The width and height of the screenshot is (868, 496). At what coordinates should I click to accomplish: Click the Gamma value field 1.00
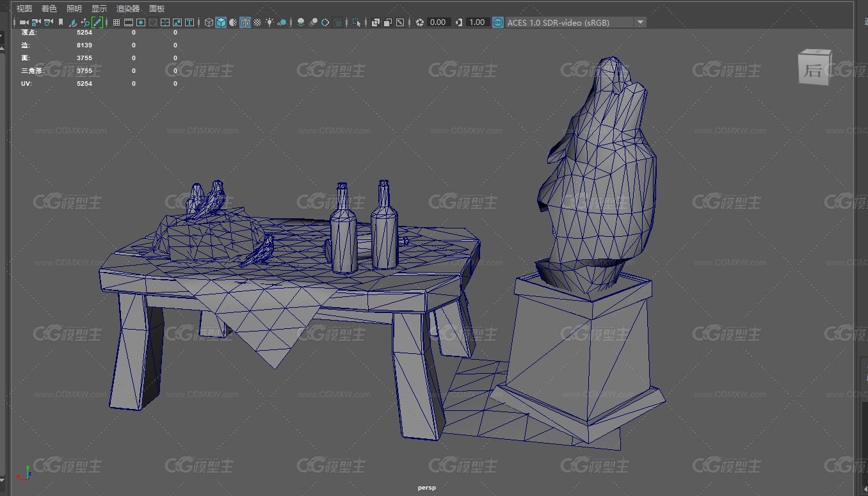(x=478, y=22)
